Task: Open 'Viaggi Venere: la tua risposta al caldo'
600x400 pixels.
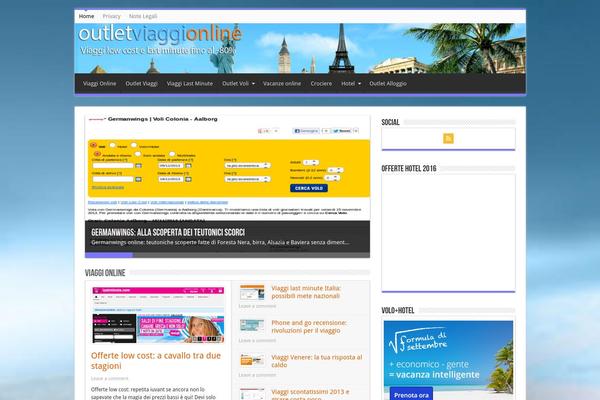Action: point(316,361)
